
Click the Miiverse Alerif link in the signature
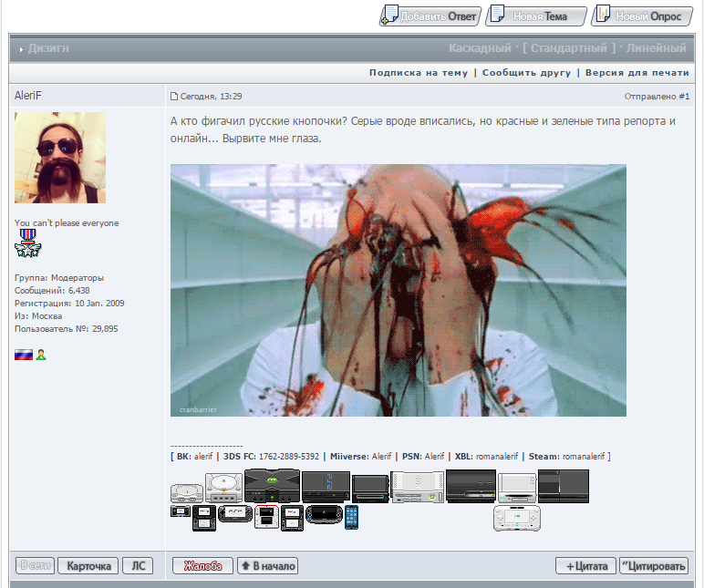360,457
